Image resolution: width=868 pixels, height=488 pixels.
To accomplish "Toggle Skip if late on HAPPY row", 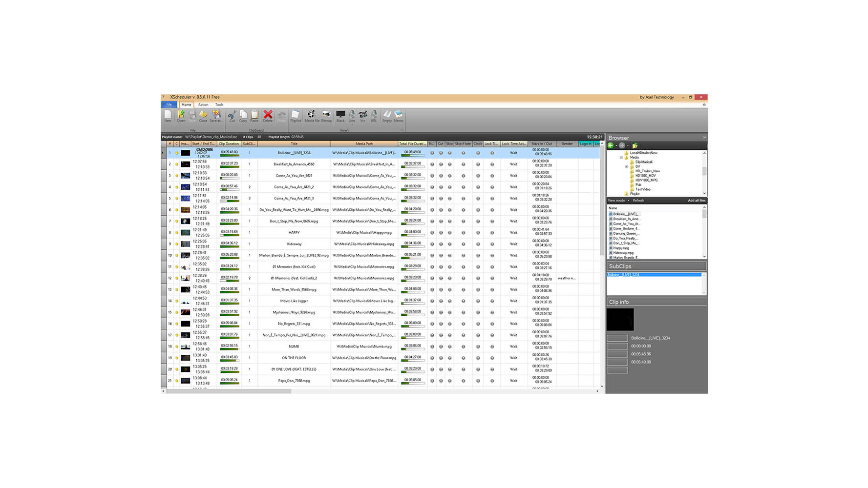I will [x=463, y=233].
